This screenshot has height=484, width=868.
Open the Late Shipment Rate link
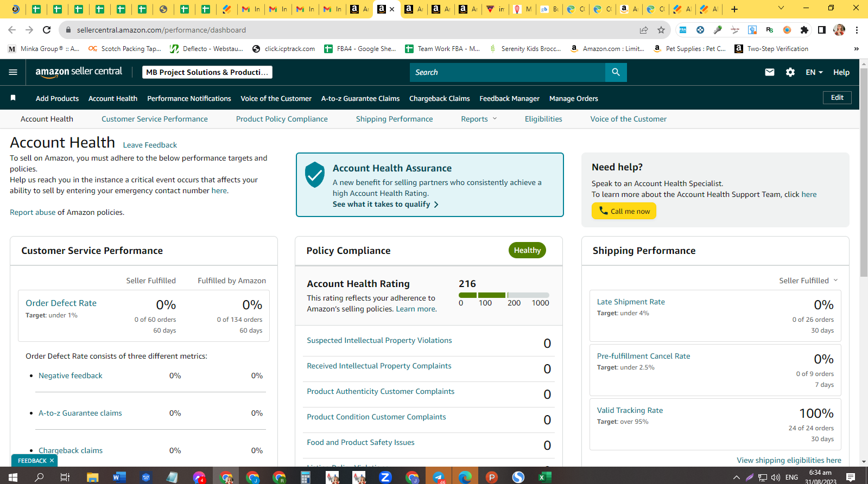tap(631, 302)
